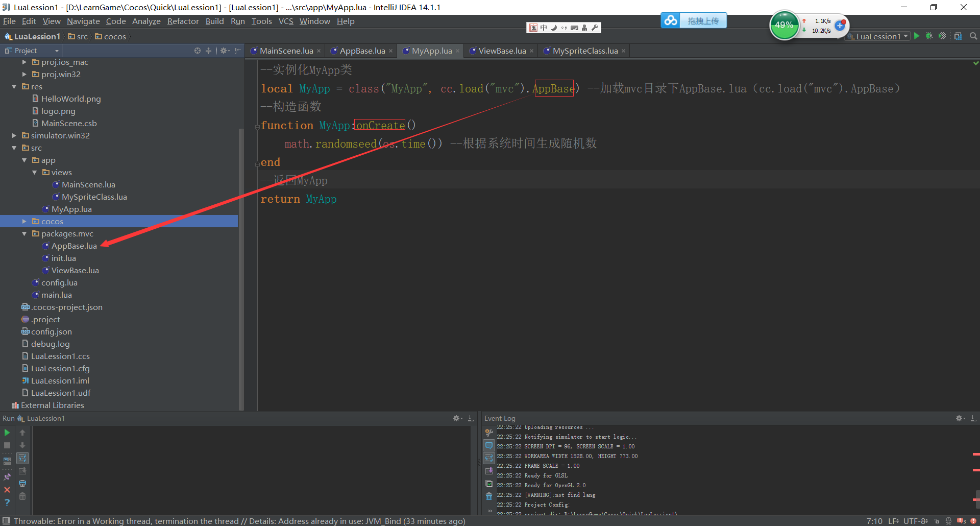Collapse the packages.mvc folder

coord(24,233)
